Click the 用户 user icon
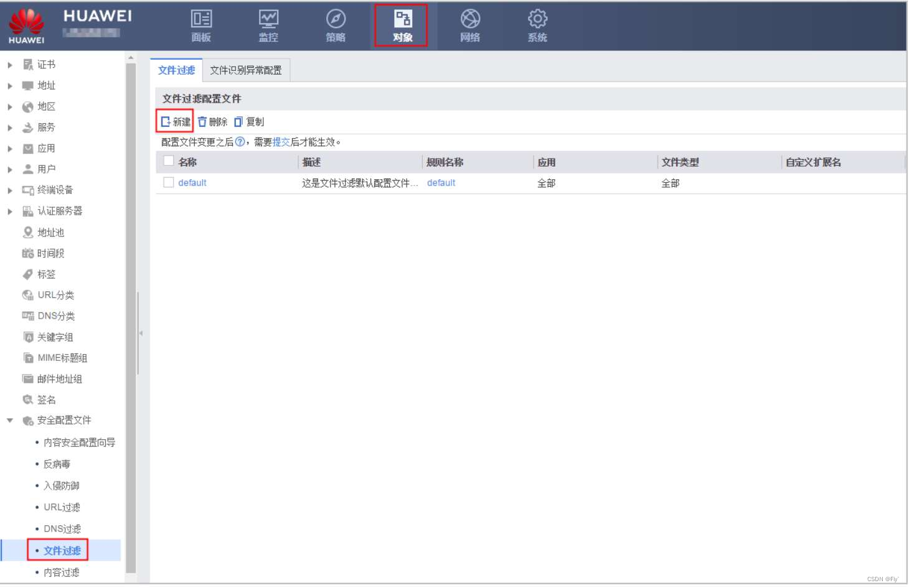The height and width of the screenshot is (588, 909). (x=28, y=169)
